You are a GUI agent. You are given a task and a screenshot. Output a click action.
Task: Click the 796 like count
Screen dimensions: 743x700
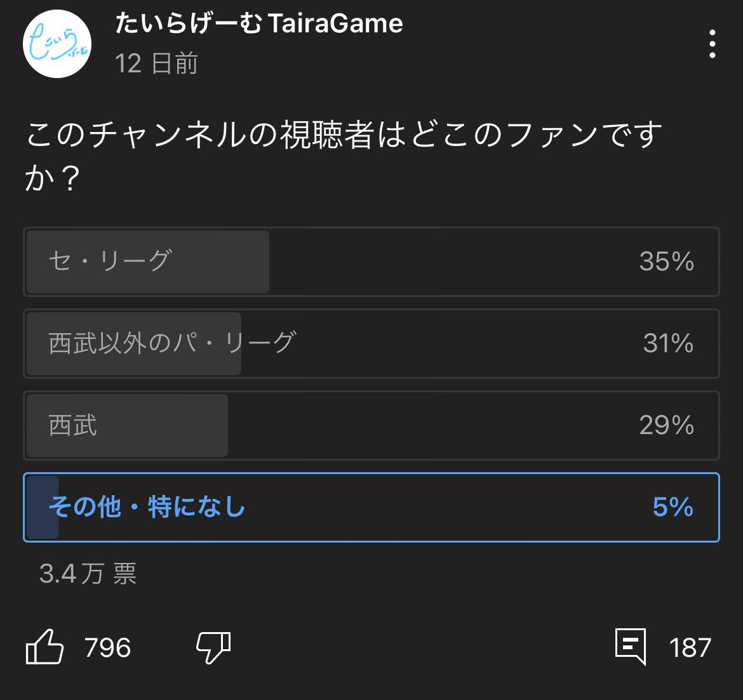click(107, 648)
